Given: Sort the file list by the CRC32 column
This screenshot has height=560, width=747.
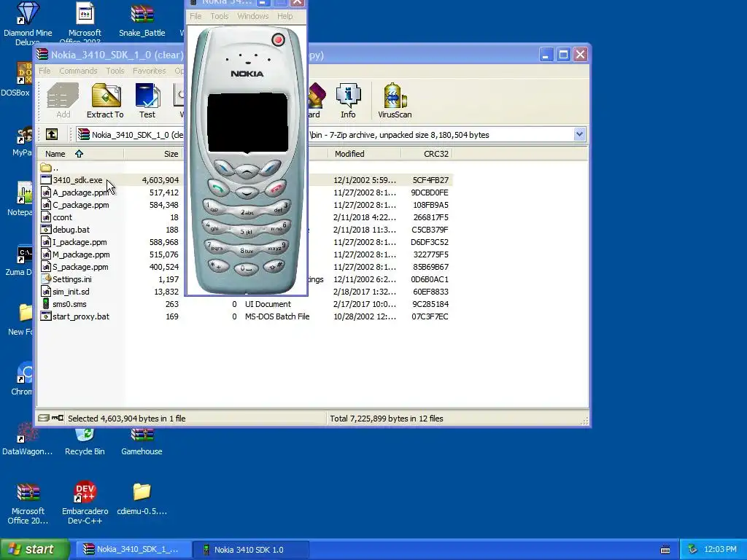Looking at the screenshot, I should [x=426, y=154].
